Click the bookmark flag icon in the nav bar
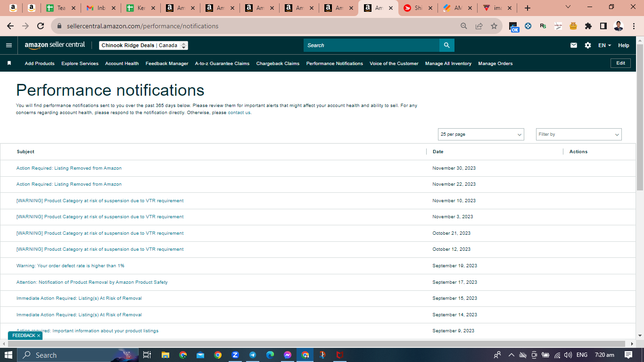 9,63
